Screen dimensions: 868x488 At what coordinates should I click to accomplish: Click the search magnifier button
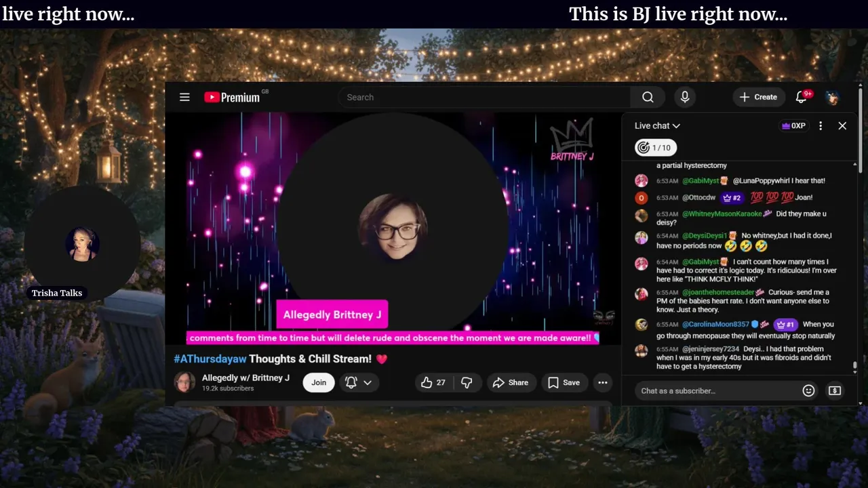pyautogui.click(x=648, y=97)
